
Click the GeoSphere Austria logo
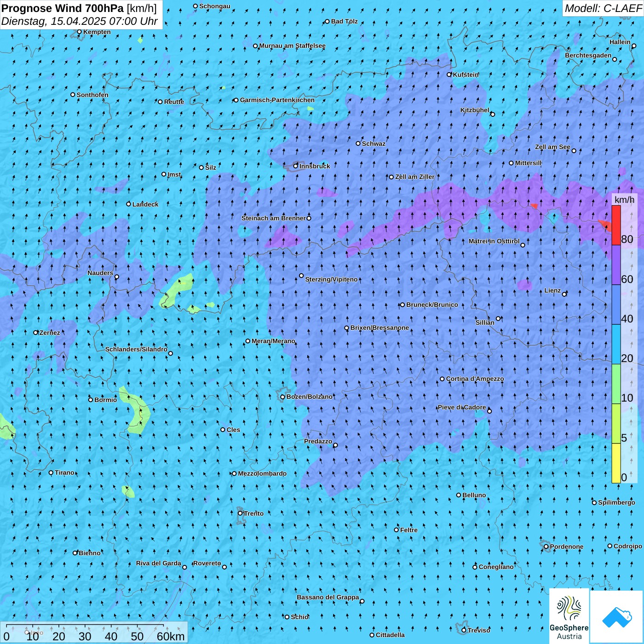pos(569,616)
